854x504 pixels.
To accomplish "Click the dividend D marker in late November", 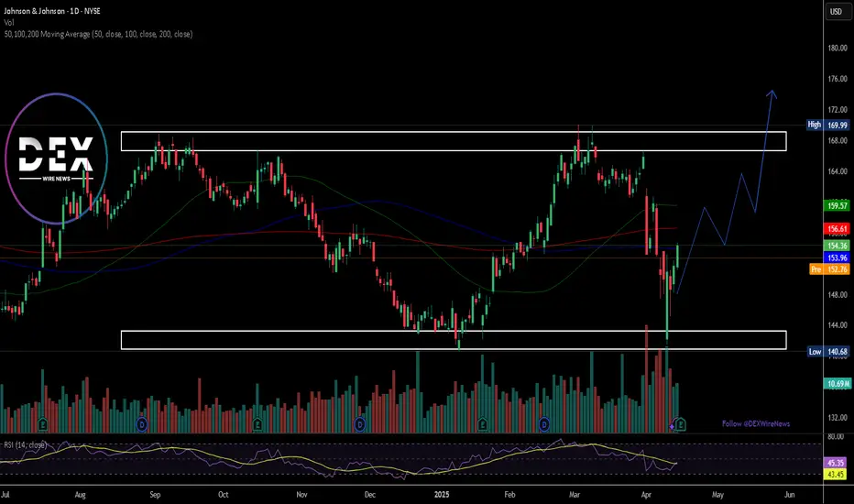I will 359,424.
